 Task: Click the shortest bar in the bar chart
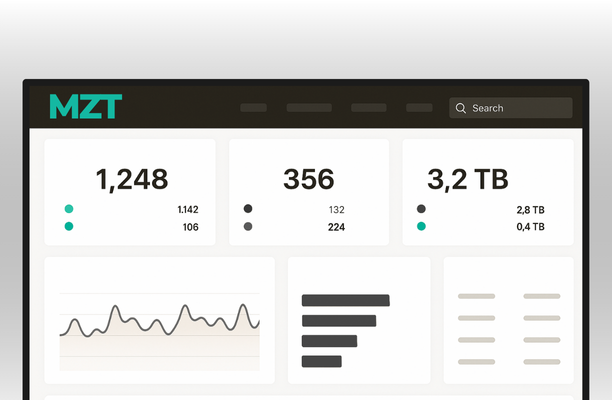point(322,361)
